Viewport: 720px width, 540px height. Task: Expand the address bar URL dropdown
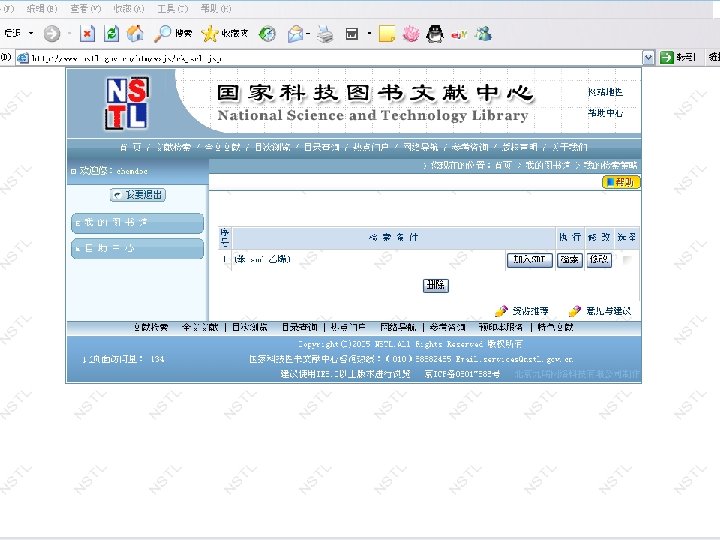[648, 58]
